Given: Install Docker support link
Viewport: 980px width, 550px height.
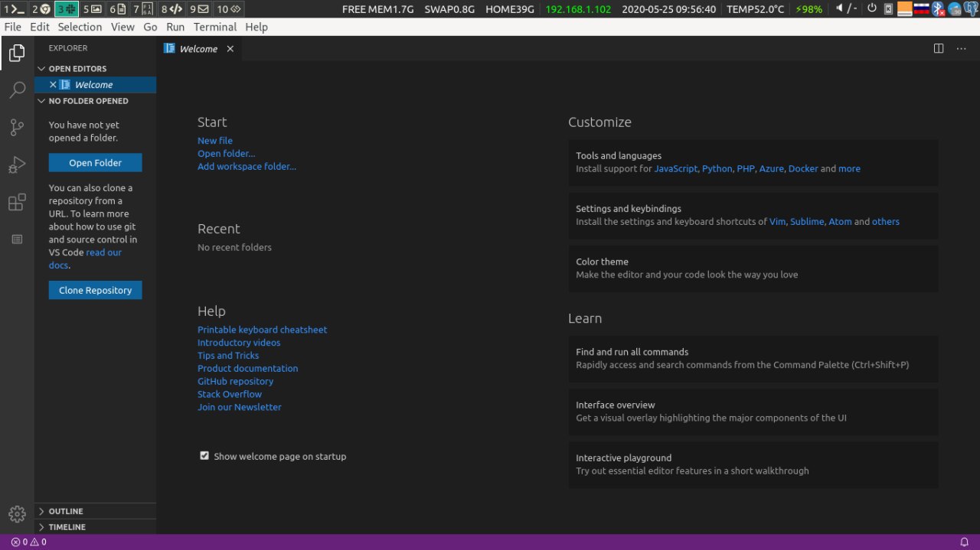Looking at the screenshot, I should (x=803, y=169).
